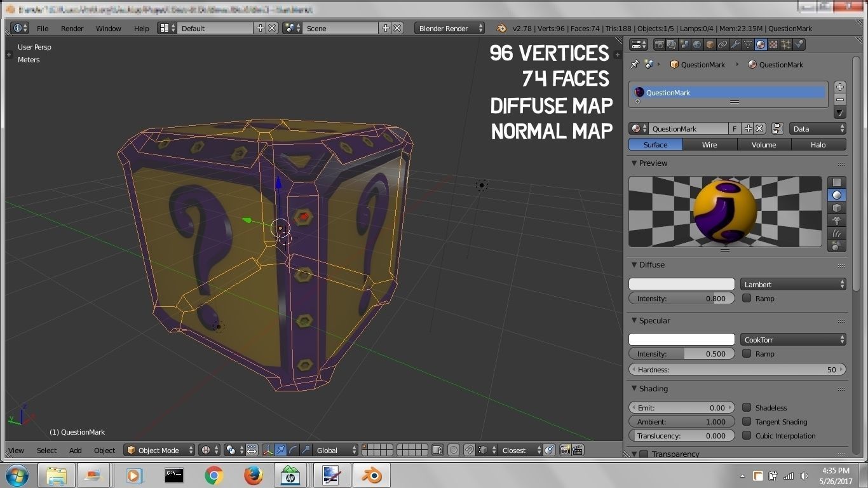Image resolution: width=868 pixels, height=488 pixels.
Task: Open the Closest snap target dropdown
Action: (x=519, y=450)
